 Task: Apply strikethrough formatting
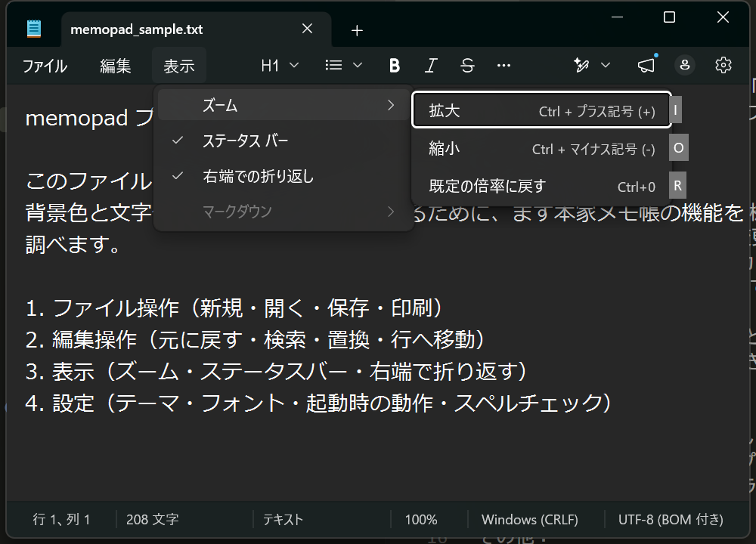point(467,66)
